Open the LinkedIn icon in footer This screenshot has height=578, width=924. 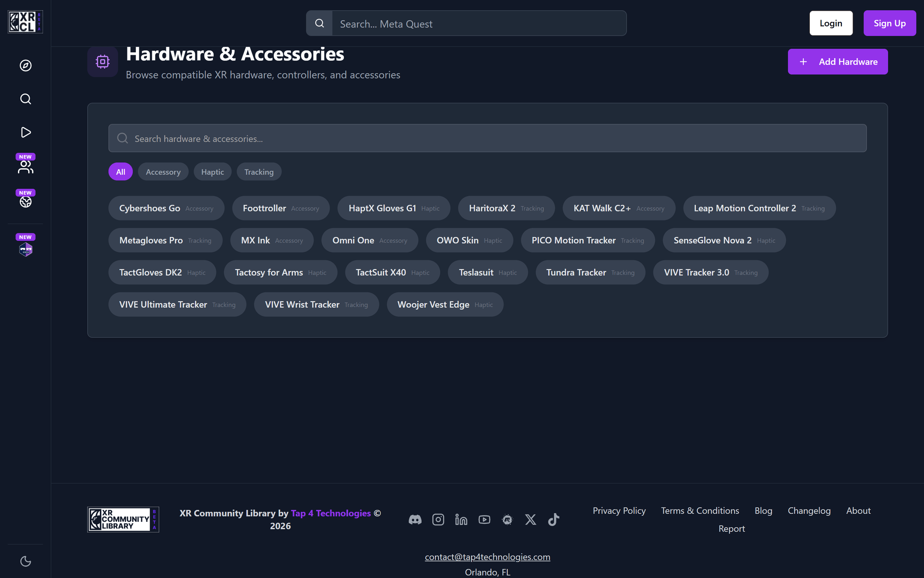(461, 520)
